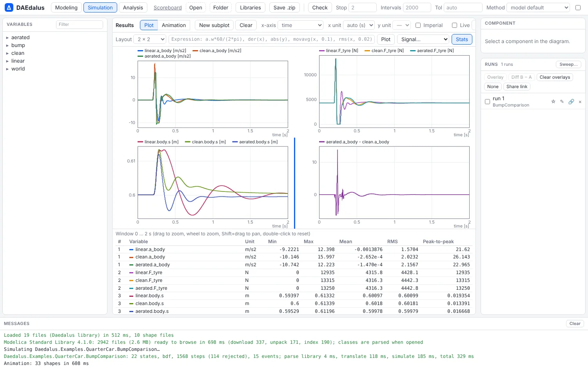Click the Folder button
Image resolution: width=588 pixels, height=372 pixels.
click(221, 7)
